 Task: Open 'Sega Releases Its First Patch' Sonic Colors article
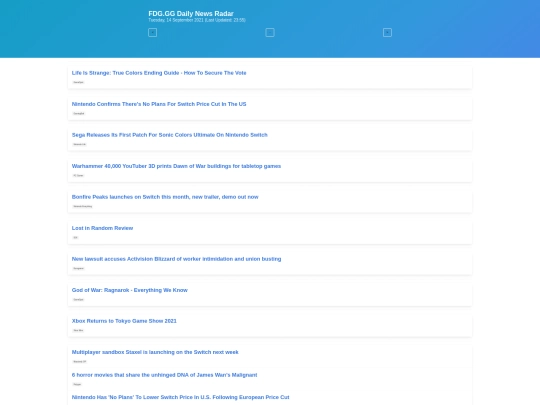tap(169, 135)
